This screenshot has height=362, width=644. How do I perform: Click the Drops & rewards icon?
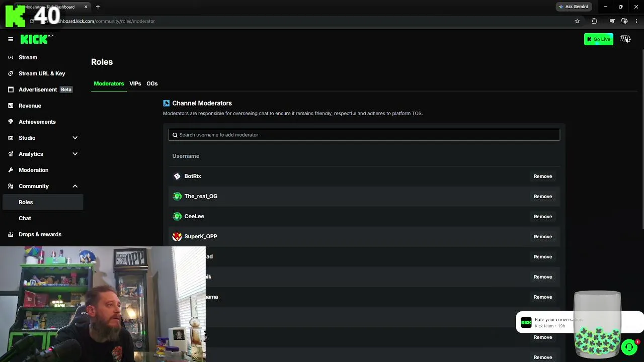coord(11,234)
